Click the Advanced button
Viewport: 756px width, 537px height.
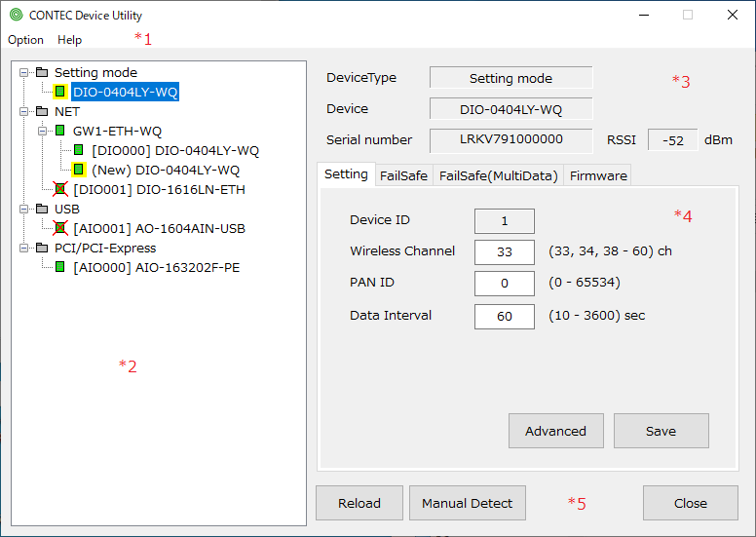pyautogui.click(x=556, y=431)
